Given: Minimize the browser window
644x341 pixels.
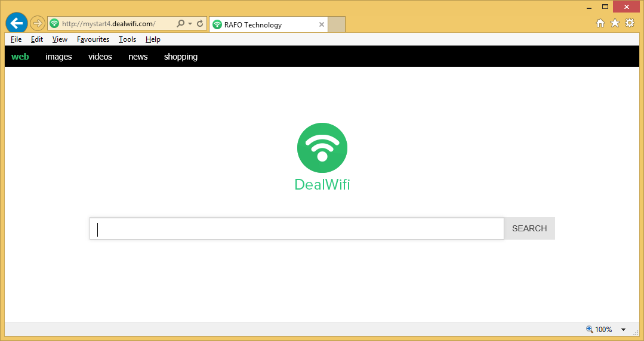Looking at the screenshot, I should (589, 7).
